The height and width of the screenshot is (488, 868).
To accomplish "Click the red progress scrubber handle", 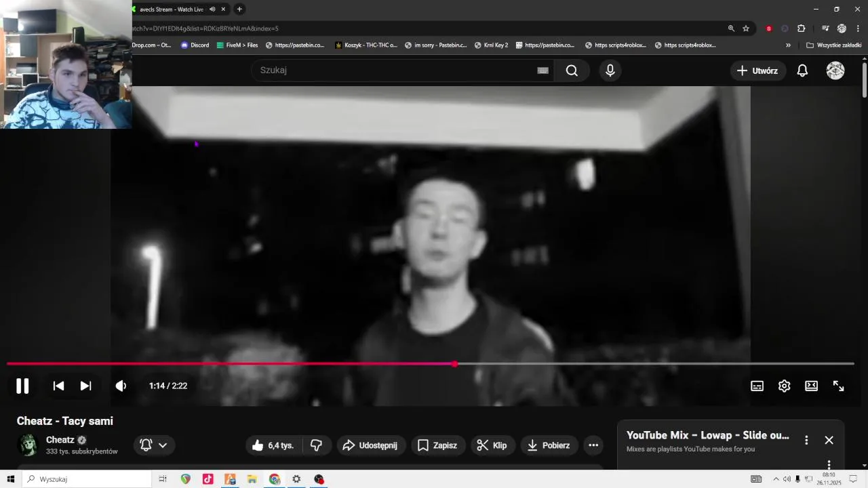I will point(455,364).
